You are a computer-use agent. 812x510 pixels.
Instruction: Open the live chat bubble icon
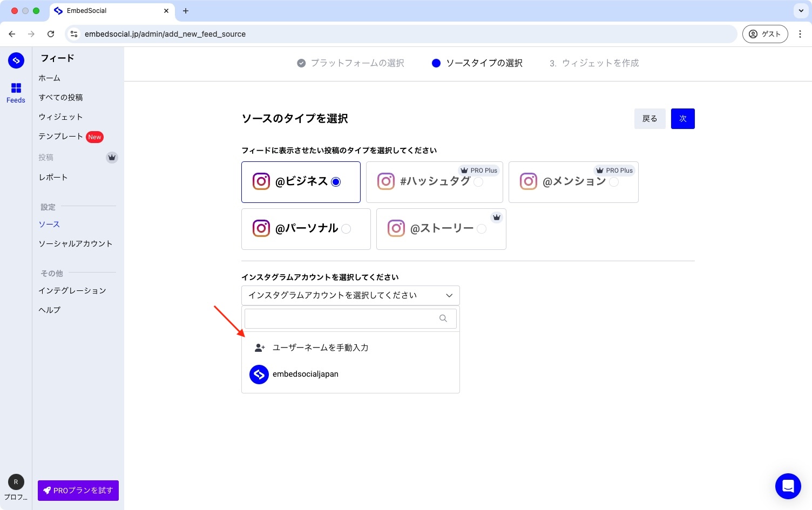788,486
